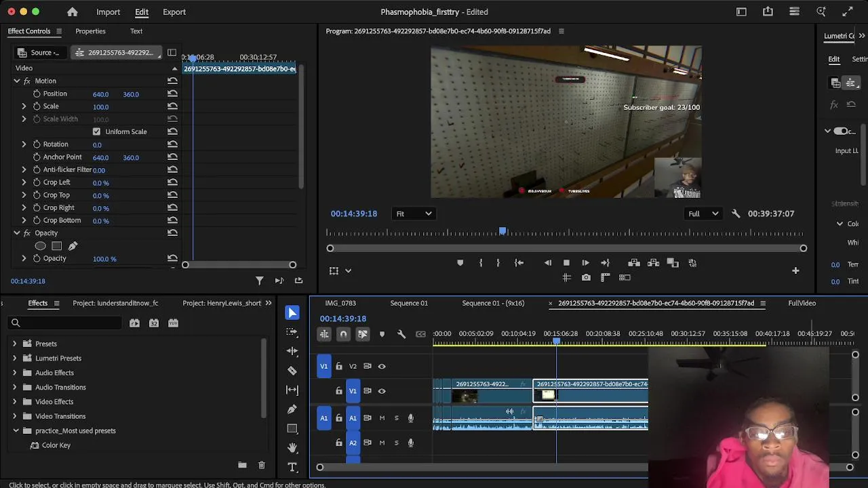The width and height of the screenshot is (868, 488).
Task: Collapse the Opacity effect section
Action: coord(17,233)
